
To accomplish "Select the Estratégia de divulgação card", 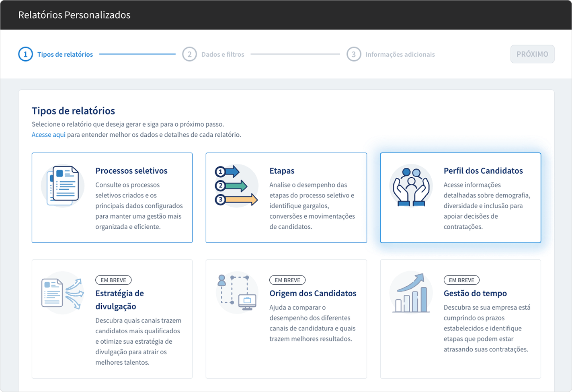I will (x=112, y=318).
